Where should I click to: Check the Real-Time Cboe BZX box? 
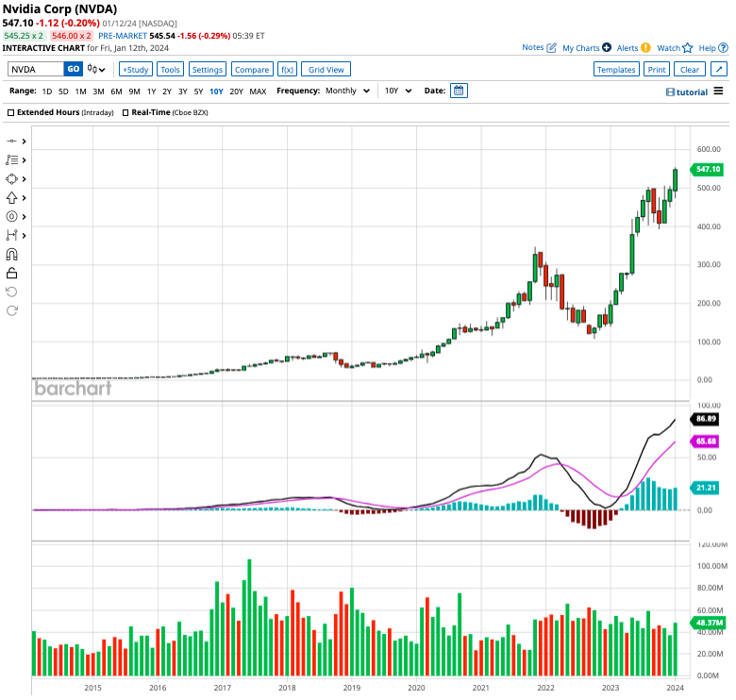(125, 112)
